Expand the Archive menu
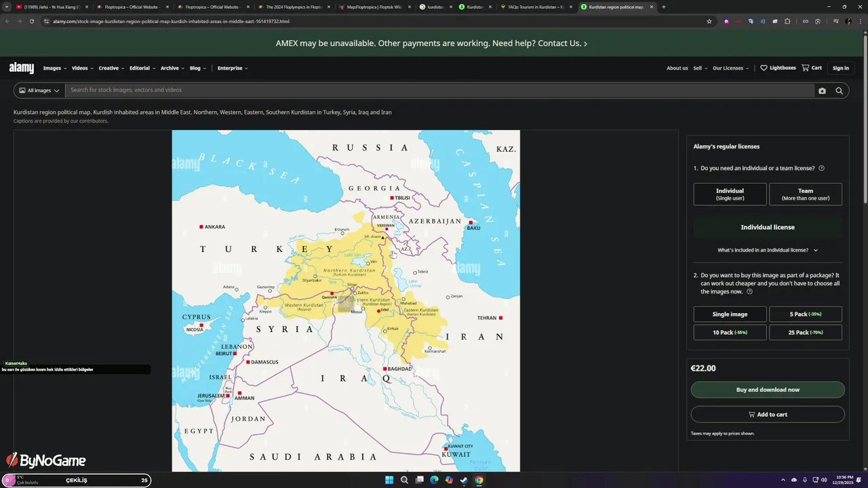 (x=172, y=68)
